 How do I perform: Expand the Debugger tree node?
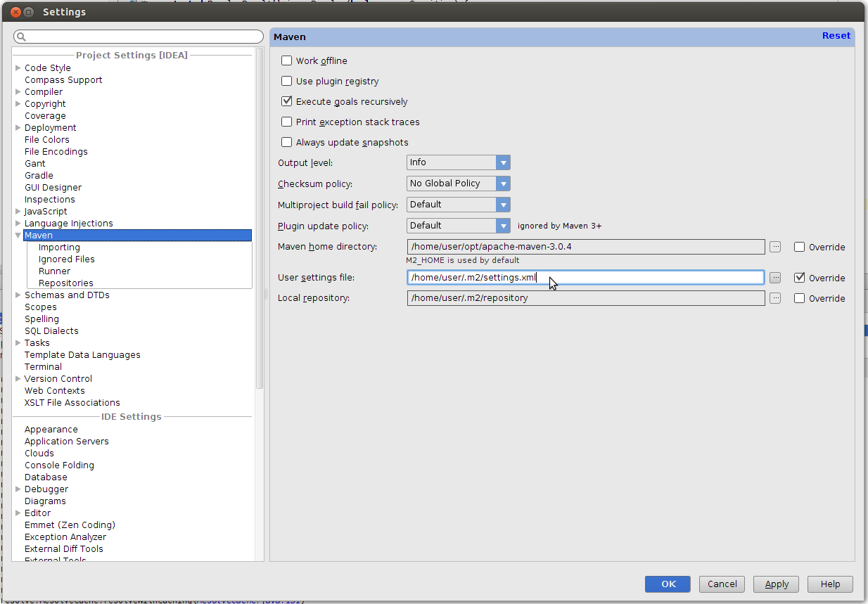pos(18,489)
